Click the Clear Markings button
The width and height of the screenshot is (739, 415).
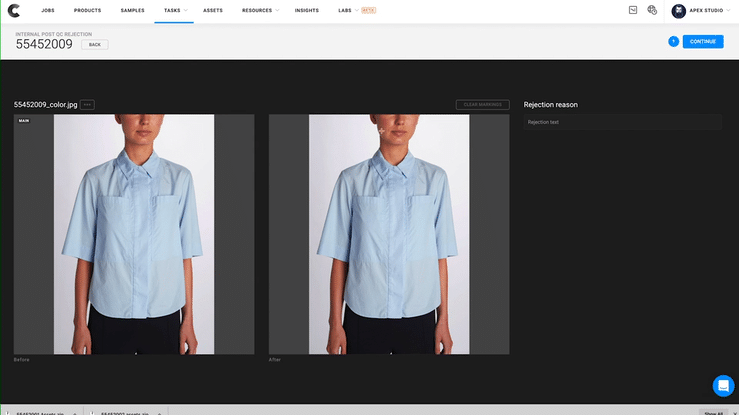[x=483, y=105]
